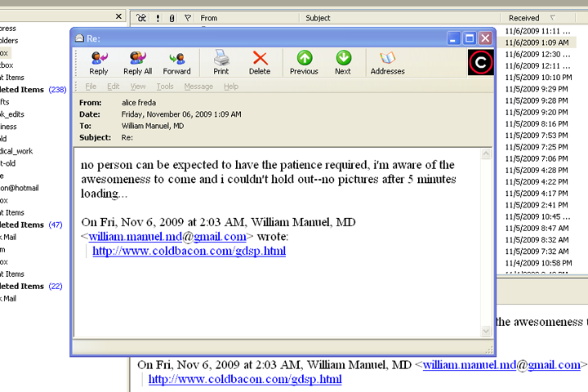Click the william.manuel.md@gmail.com link in message
Viewport: 588px width, 392px height.
[167, 236]
